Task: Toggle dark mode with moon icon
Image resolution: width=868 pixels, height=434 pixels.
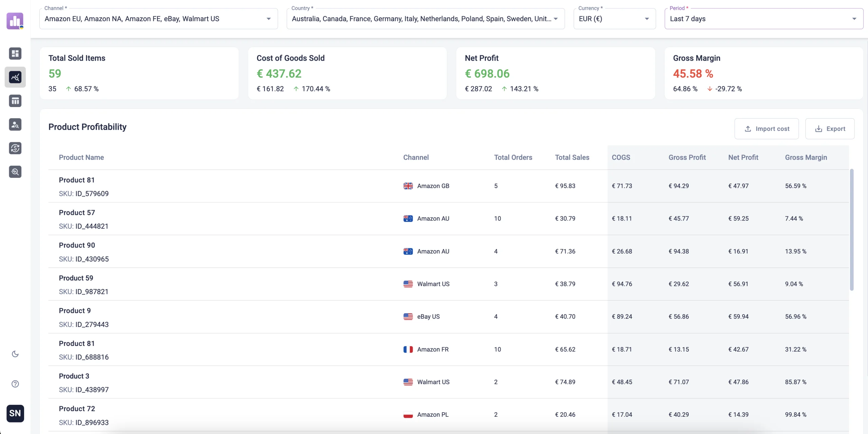Action: (x=15, y=354)
